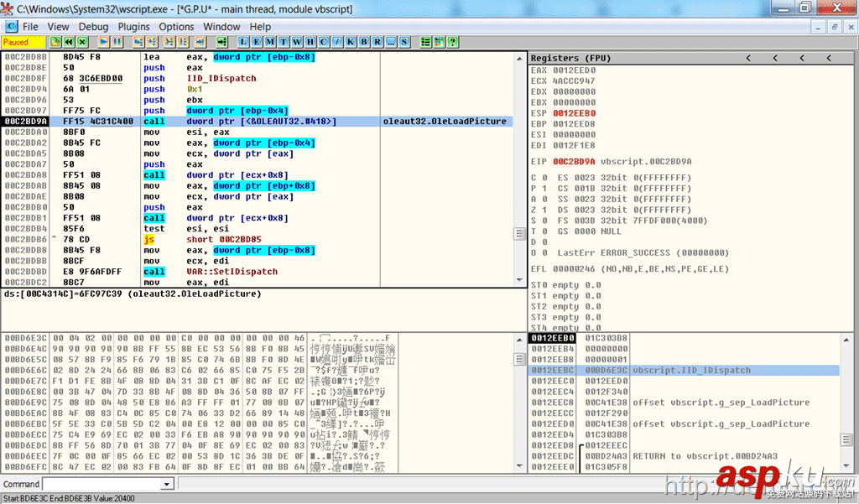Select the push IID_IDispatch instruction row
Screen dimensions: 859x504
click(257, 78)
